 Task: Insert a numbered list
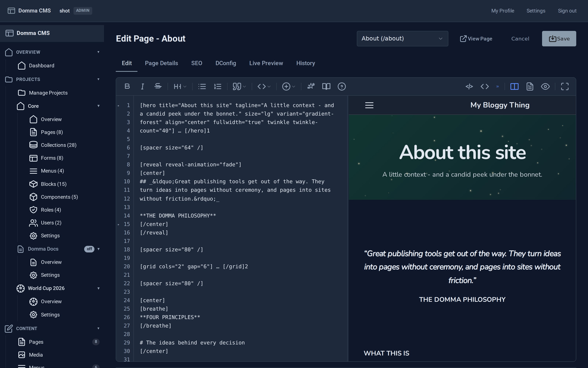pyautogui.click(x=217, y=86)
